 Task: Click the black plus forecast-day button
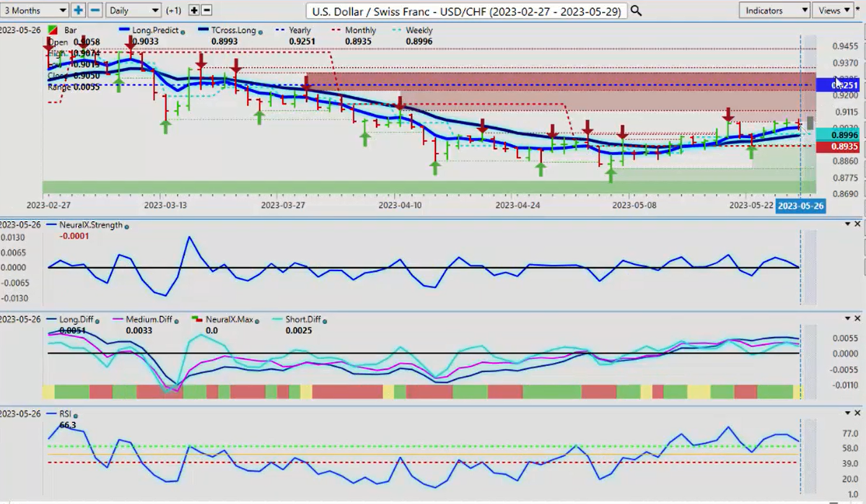pos(194,11)
